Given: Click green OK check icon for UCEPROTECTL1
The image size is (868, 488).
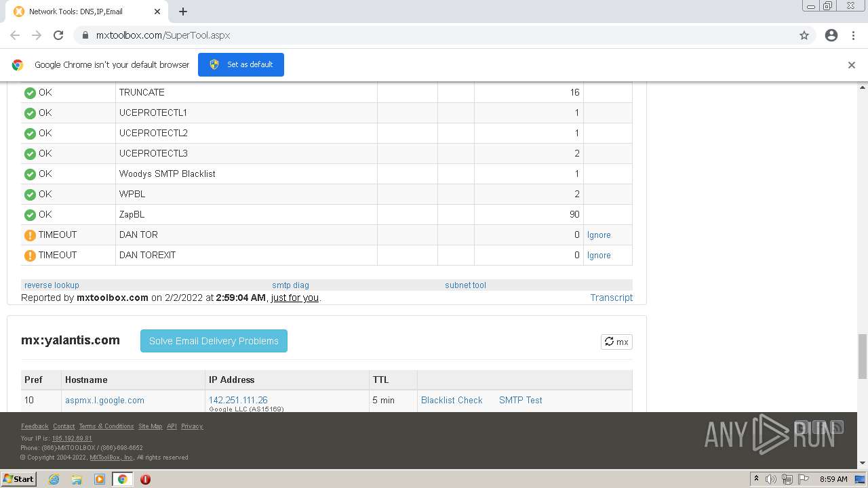Looking at the screenshot, I should pos(30,113).
